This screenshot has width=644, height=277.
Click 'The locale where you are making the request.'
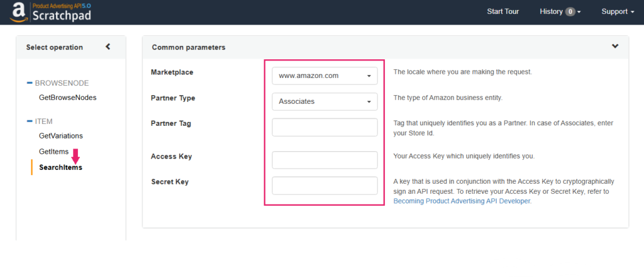click(x=462, y=72)
